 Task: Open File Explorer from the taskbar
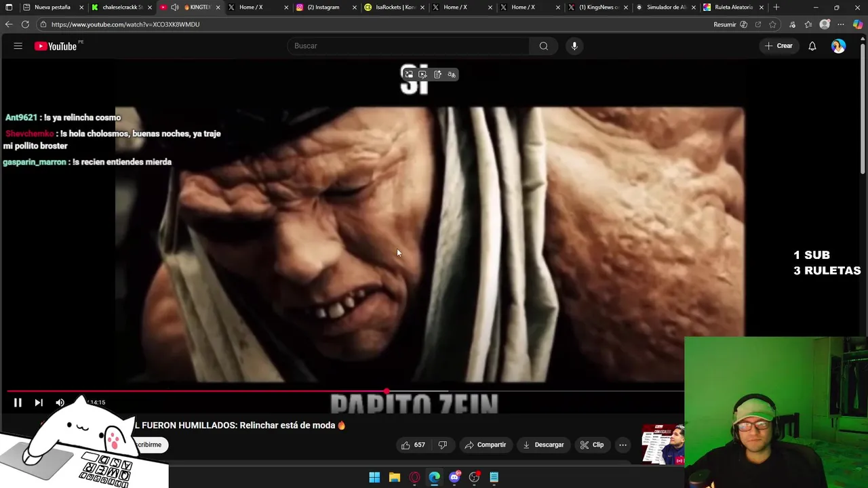[395, 477]
